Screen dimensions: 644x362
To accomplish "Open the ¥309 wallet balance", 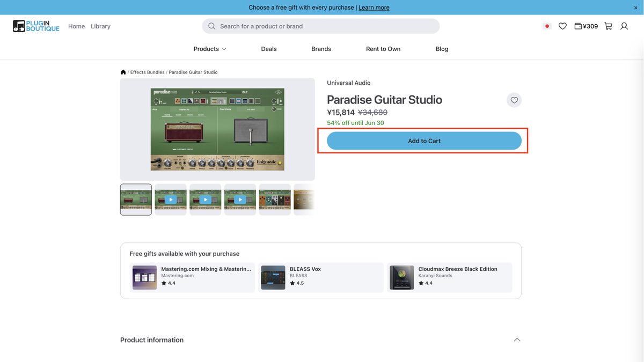I will point(586,26).
